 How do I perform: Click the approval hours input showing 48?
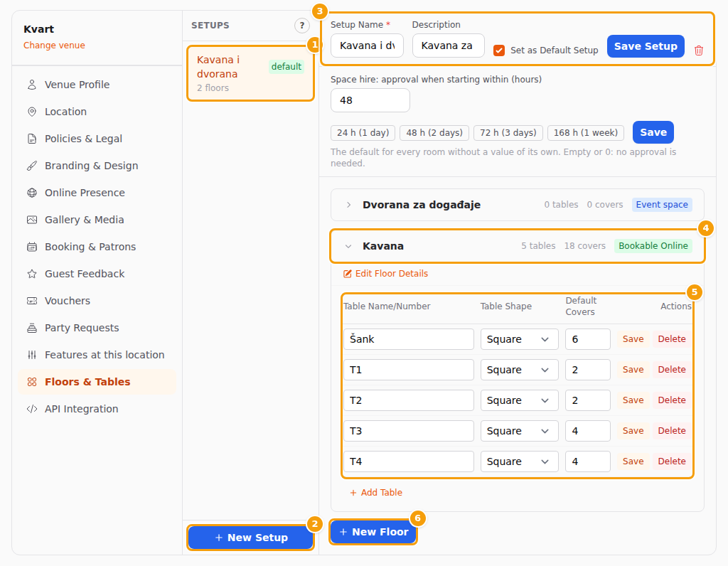click(x=370, y=100)
